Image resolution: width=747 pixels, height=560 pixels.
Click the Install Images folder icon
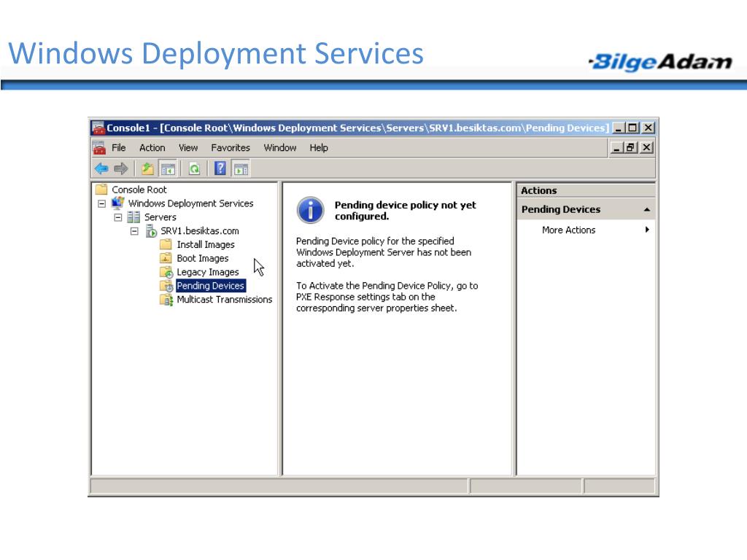click(x=166, y=244)
